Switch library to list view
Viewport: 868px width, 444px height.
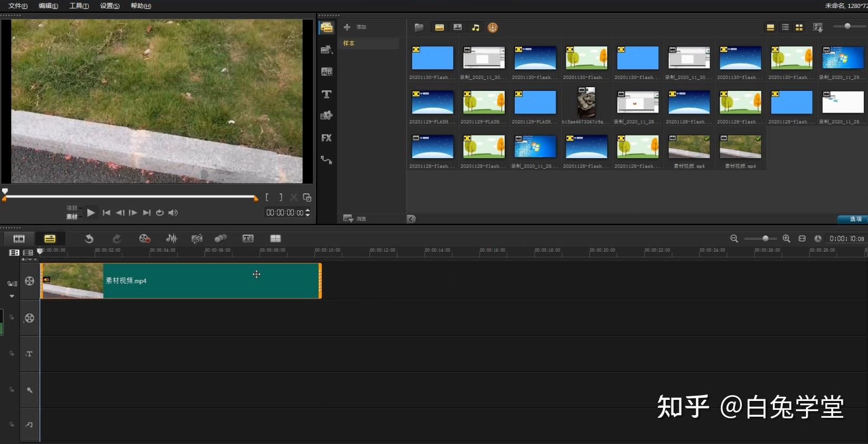(x=785, y=27)
